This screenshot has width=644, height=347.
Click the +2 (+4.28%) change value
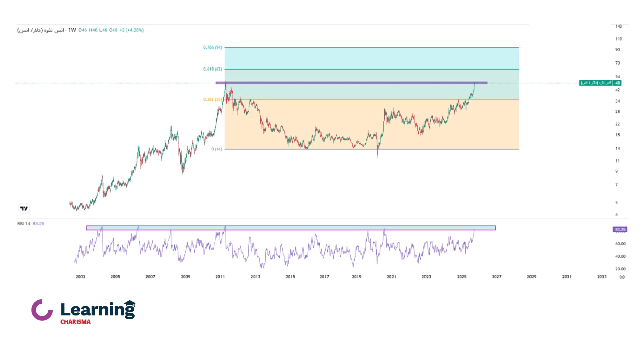click(x=132, y=30)
